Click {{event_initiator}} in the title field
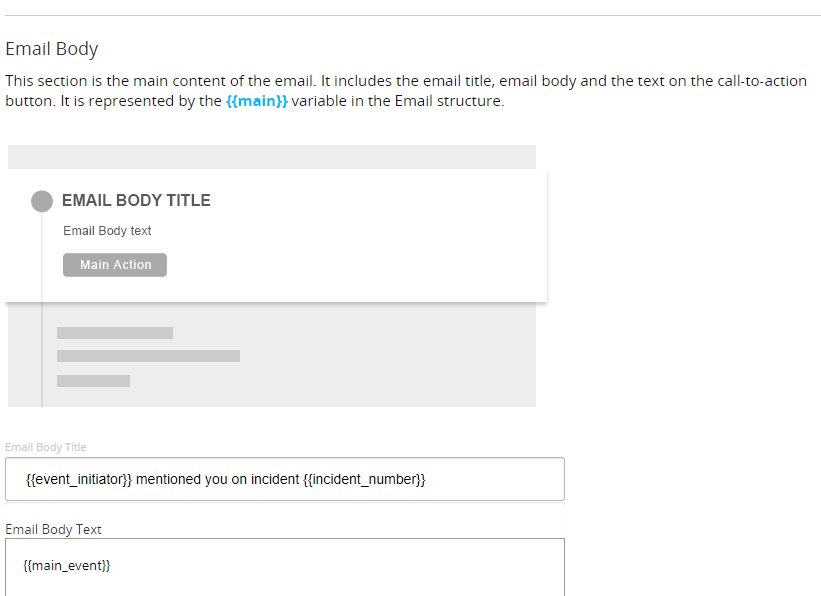This screenshot has height=596, width=821. click(x=79, y=479)
